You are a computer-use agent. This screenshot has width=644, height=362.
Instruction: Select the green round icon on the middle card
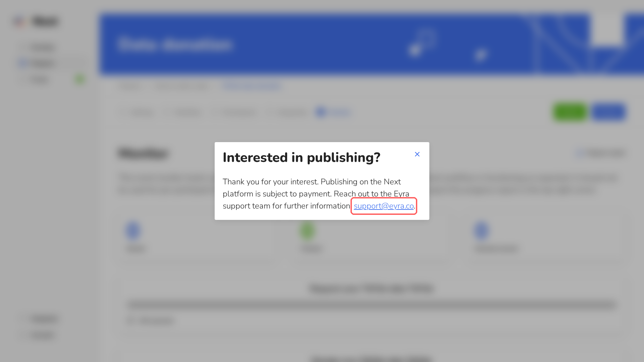pyautogui.click(x=307, y=230)
